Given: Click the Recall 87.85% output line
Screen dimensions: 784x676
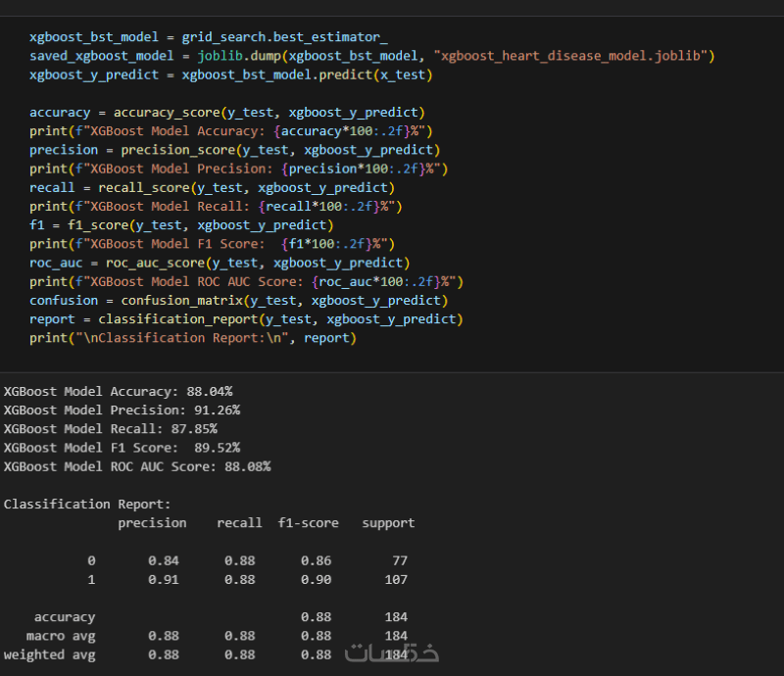Looking at the screenshot, I should pyautogui.click(x=110, y=428).
